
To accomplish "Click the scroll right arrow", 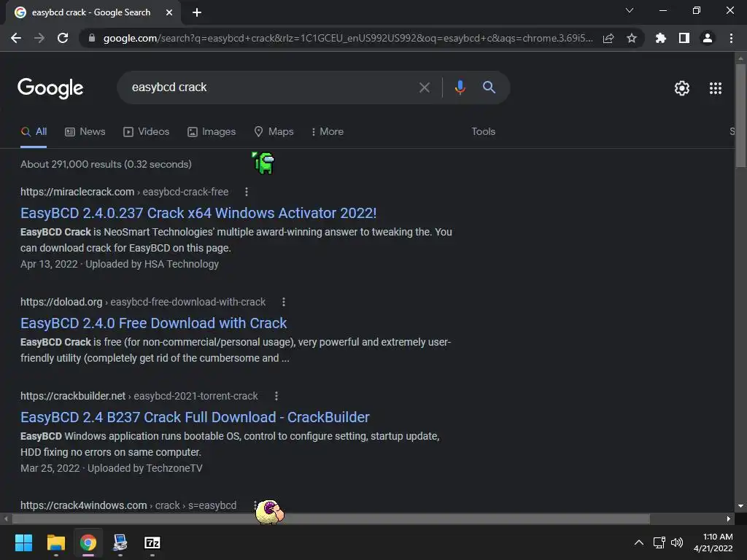I will (x=729, y=518).
